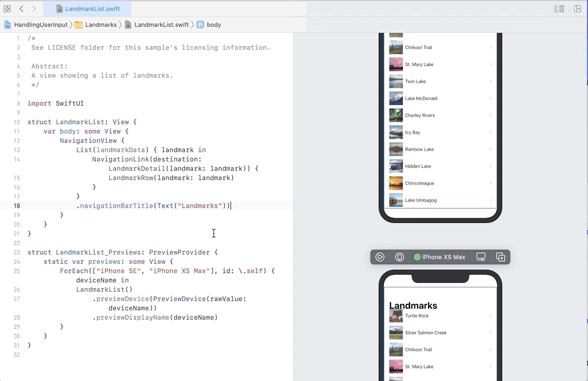The width and height of the screenshot is (588, 381).
Task: Click line number 18 in the gutter
Action: [x=17, y=206]
